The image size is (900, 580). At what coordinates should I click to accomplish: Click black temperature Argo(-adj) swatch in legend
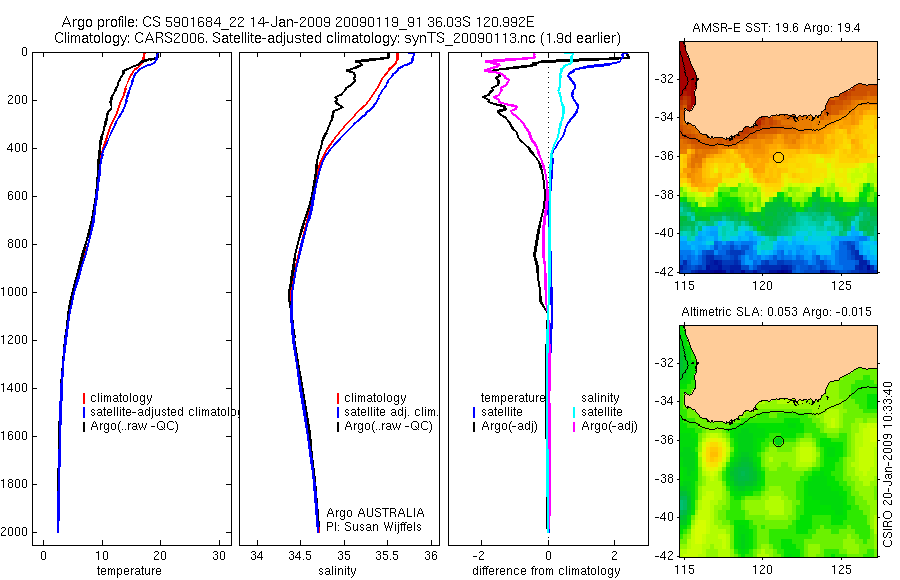tap(474, 427)
